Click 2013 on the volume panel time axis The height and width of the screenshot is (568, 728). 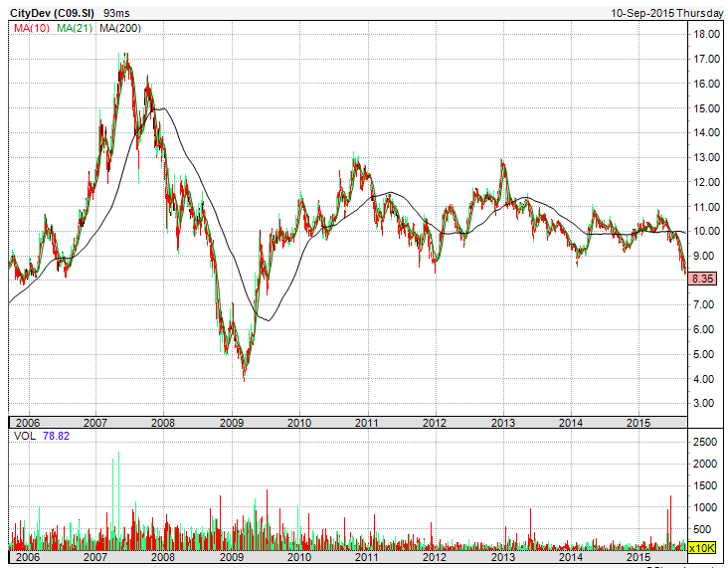click(502, 559)
